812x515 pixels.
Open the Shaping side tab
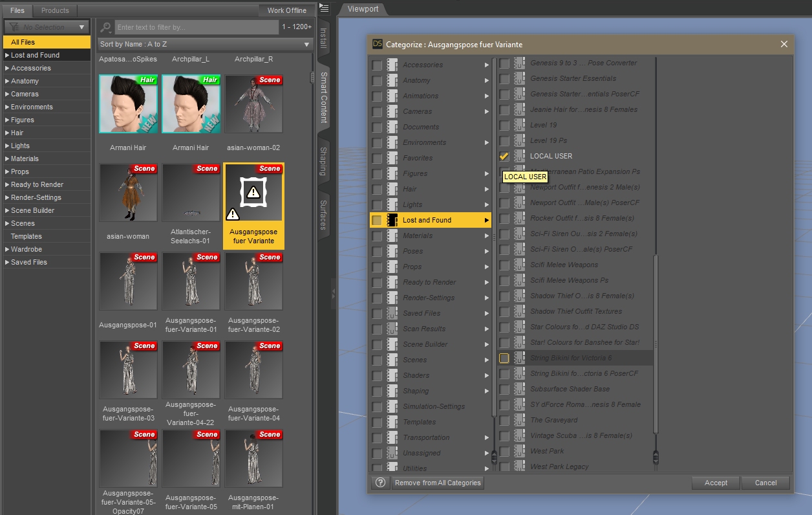[324, 161]
